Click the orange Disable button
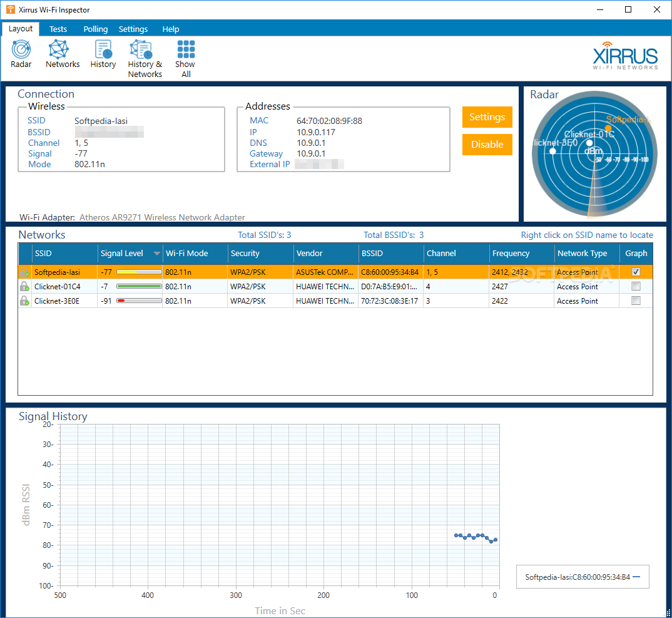Screen dimensions: 672x618 pos(487,145)
